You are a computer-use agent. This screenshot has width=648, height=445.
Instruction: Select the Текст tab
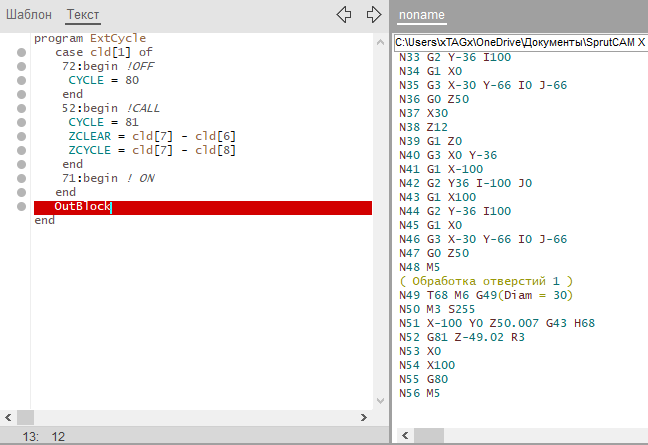(83, 15)
